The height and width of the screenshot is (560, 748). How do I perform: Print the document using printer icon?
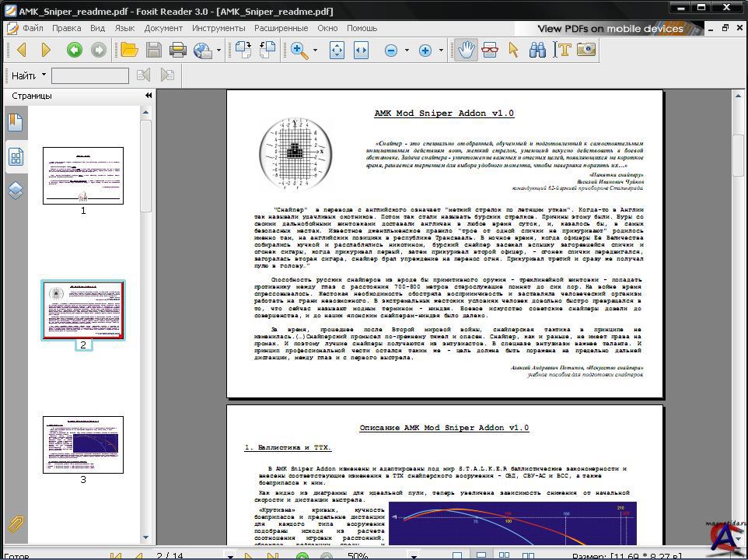(178, 51)
